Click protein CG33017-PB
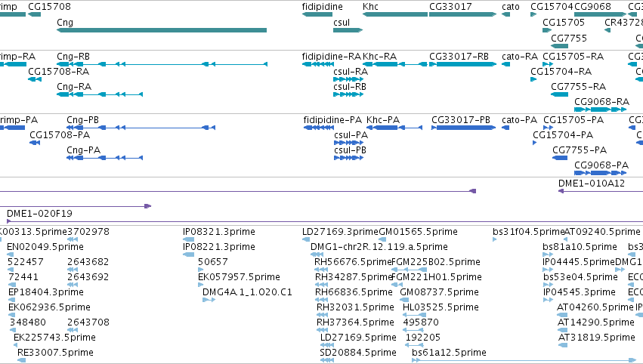643x364 pixels. (463, 128)
